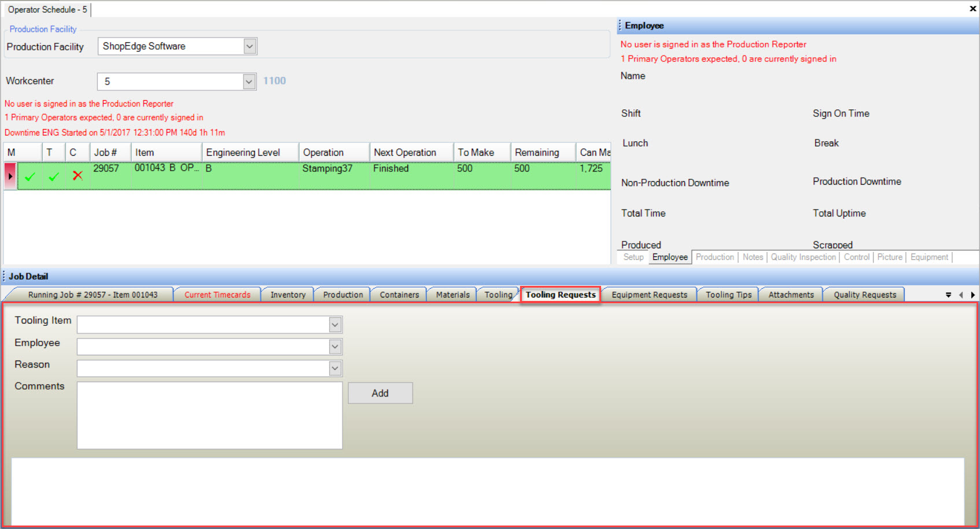
Task: Open the Workcenter dropdown
Action: (x=249, y=82)
